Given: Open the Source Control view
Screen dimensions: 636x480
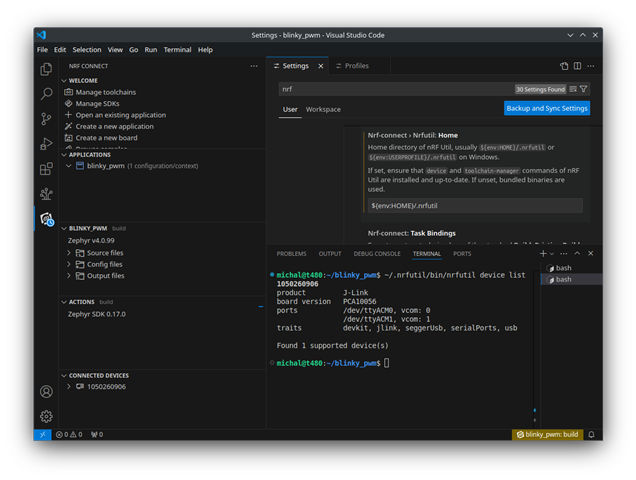Looking at the screenshot, I should click(x=46, y=119).
